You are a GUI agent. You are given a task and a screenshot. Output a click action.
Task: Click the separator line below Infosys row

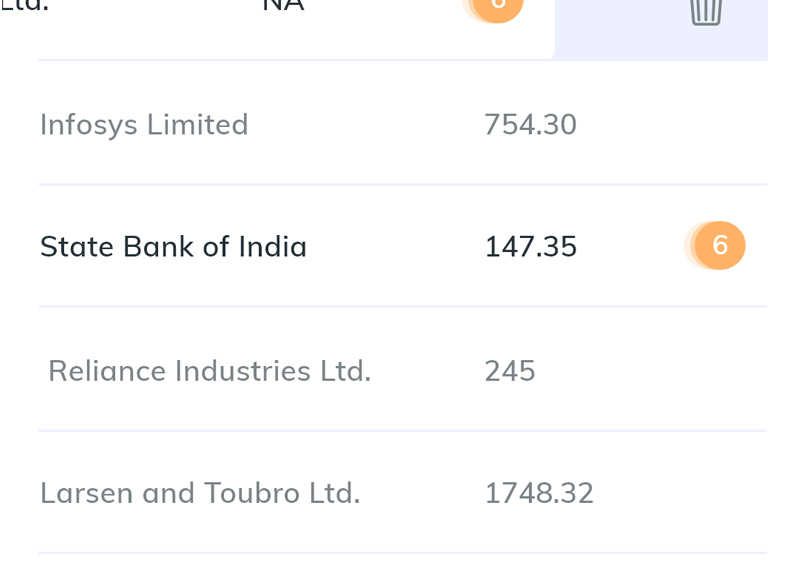tap(403, 184)
